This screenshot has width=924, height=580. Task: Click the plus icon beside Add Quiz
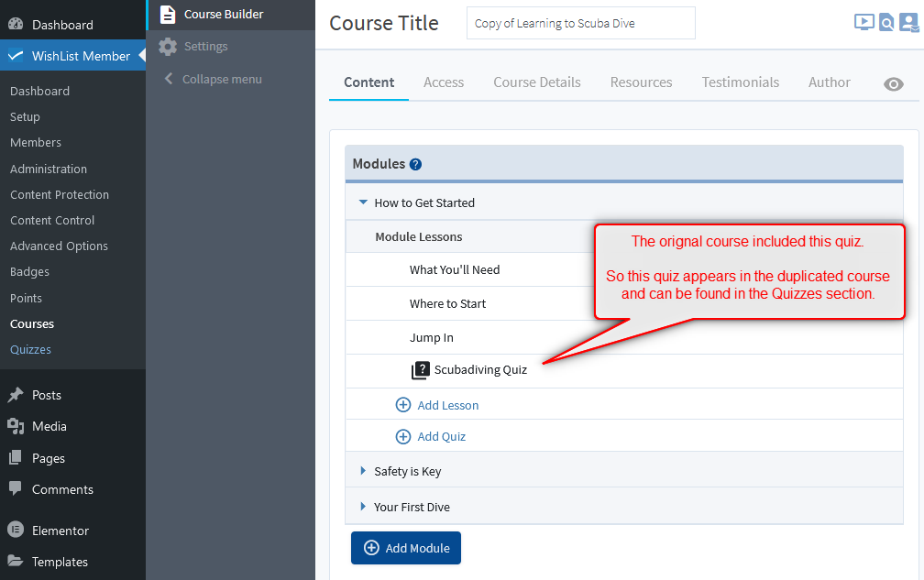pos(403,437)
